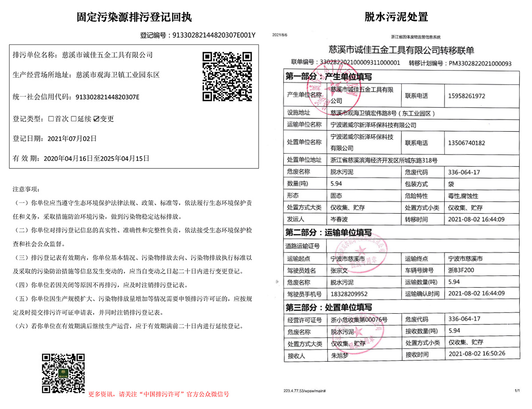Viewport: 532px width, 409px height.
Task: Select disposal unit phone 13506740182
Action: tap(467, 143)
